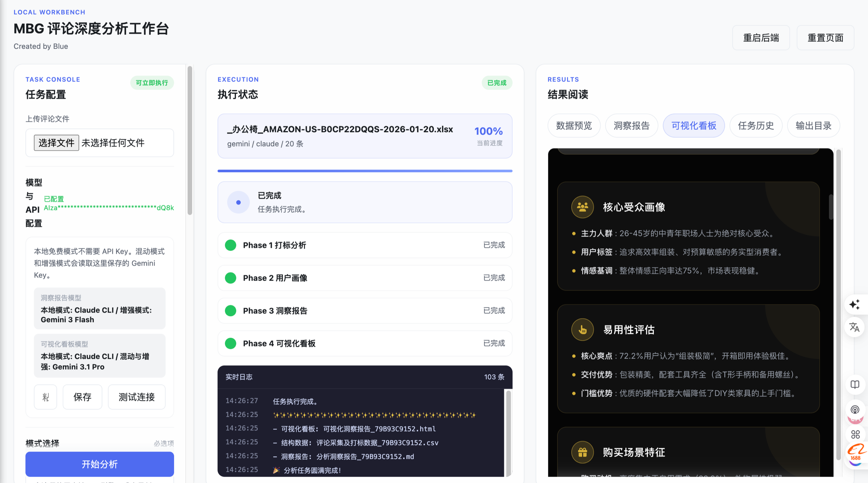Click the audience people icon beside 核心受众画像
The image size is (868, 483).
coord(582,207)
